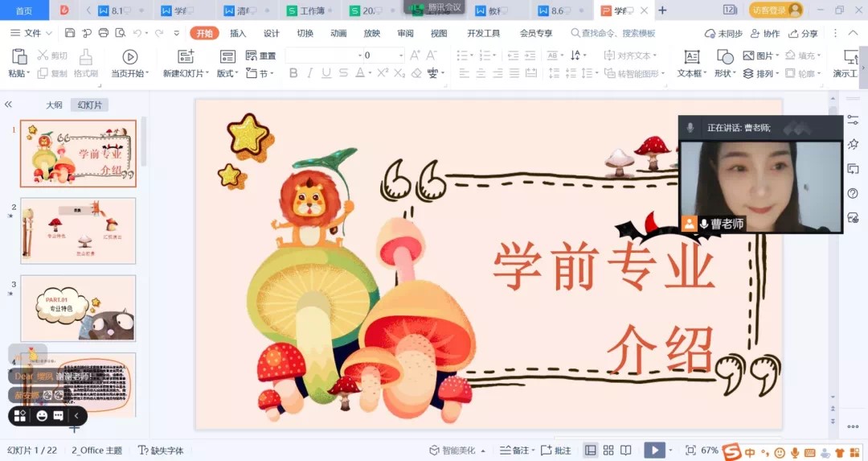This screenshot has height=461, width=868.
Task: Toggle italic text formatting
Action: pyautogui.click(x=309, y=73)
